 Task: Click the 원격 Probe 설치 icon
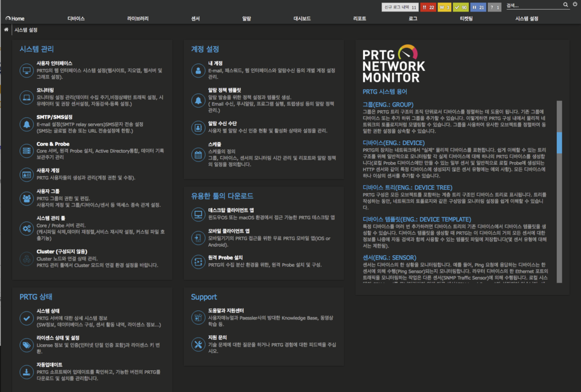pyautogui.click(x=199, y=261)
